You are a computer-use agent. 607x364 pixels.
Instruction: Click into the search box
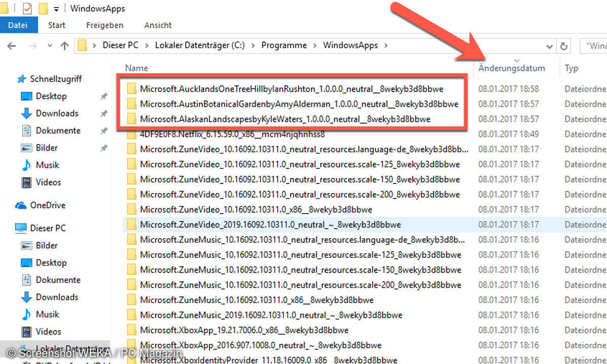[x=593, y=45]
